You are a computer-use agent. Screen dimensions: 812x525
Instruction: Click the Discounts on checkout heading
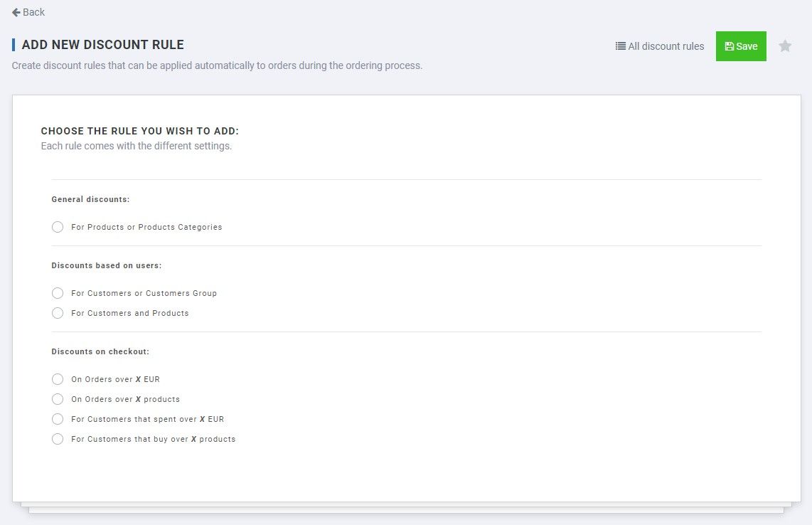point(100,351)
